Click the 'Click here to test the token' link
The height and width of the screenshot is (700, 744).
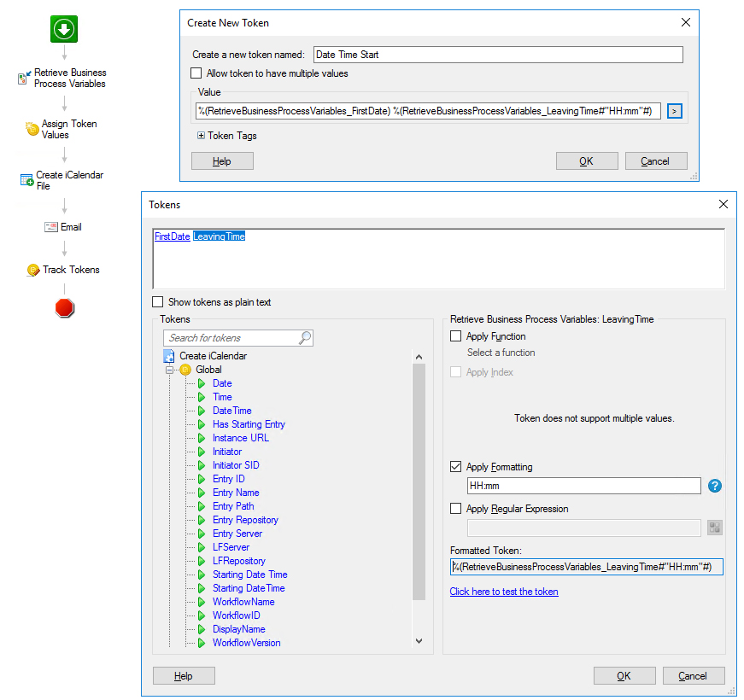point(504,592)
